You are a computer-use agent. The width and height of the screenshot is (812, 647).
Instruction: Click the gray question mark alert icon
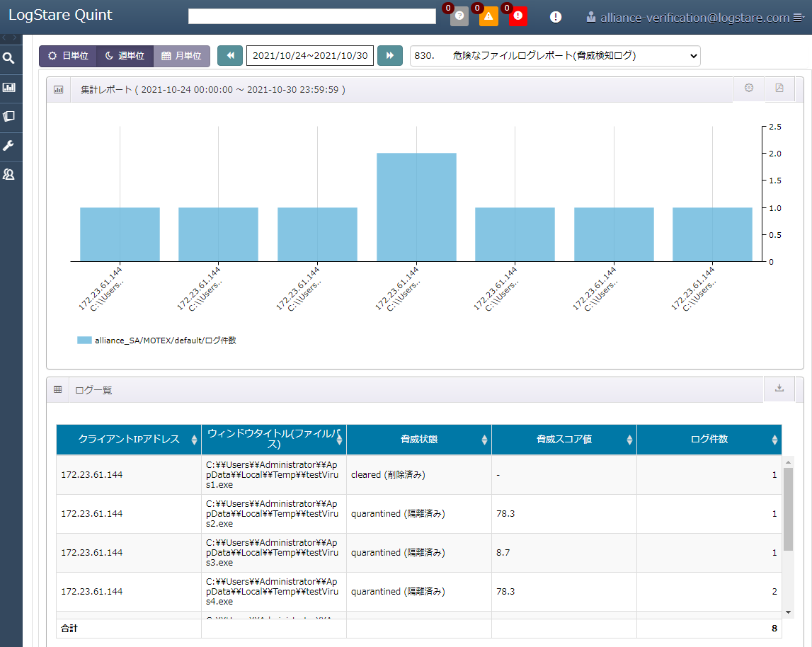point(459,16)
